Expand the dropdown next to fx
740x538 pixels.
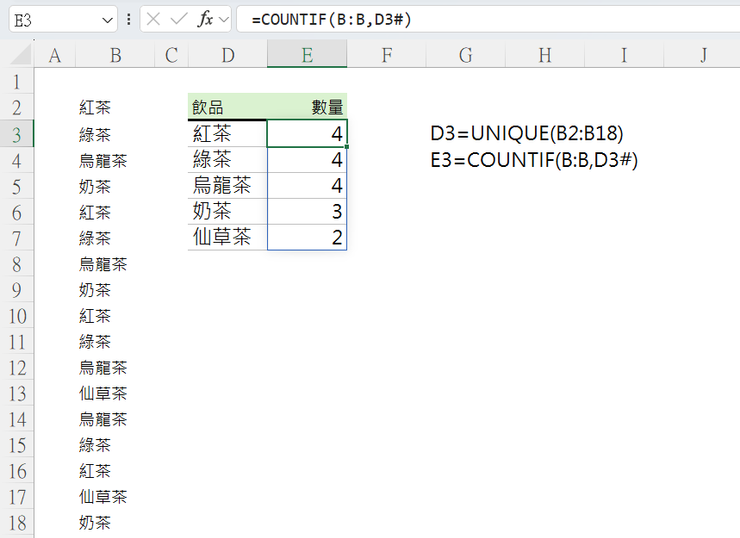(224, 20)
